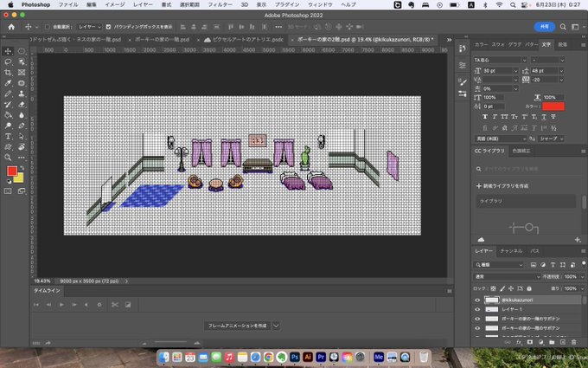588x368 pixels.
Task: Toggle Show Bounding Box checkbox
Action: pyautogui.click(x=108, y=27)
